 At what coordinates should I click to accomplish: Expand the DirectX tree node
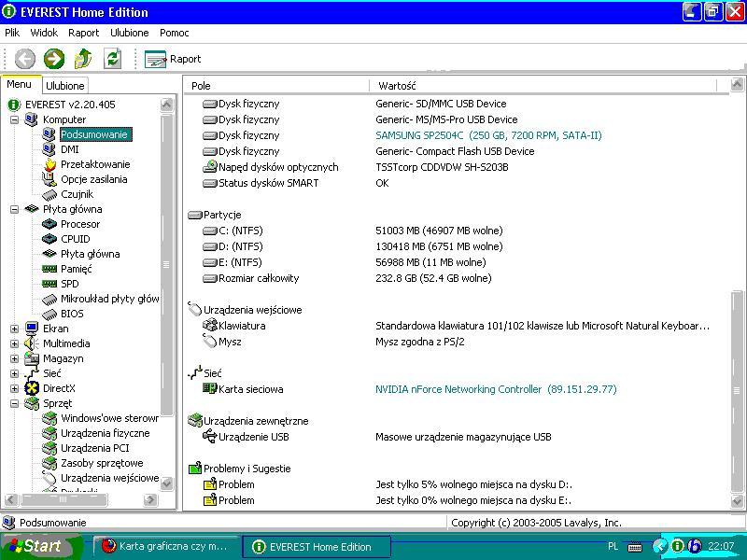click(x=15, y=388)
